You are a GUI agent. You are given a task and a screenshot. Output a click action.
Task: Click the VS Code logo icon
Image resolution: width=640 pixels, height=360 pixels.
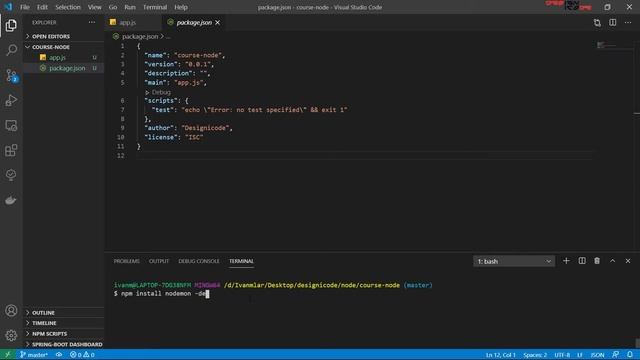(8, 7)
